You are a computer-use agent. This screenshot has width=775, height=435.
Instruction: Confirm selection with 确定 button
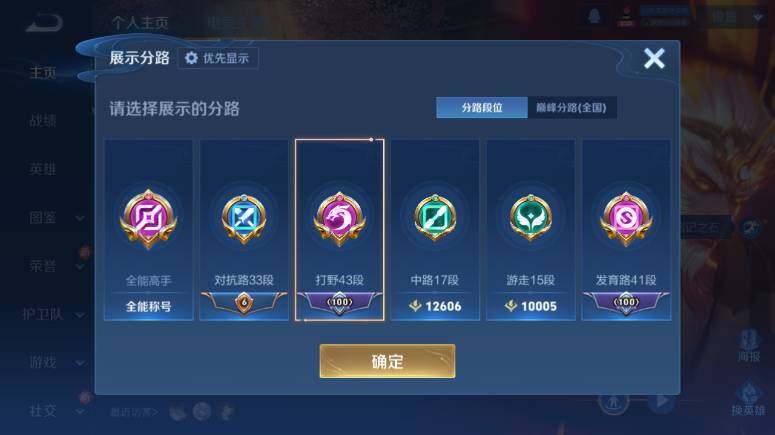click(x=388, y=361)
